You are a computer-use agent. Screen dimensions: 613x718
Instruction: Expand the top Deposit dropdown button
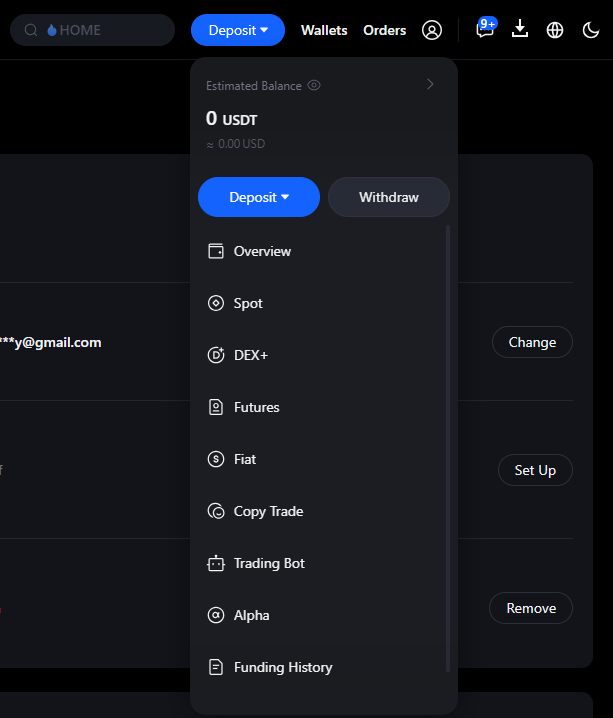[x=238, y=30]
